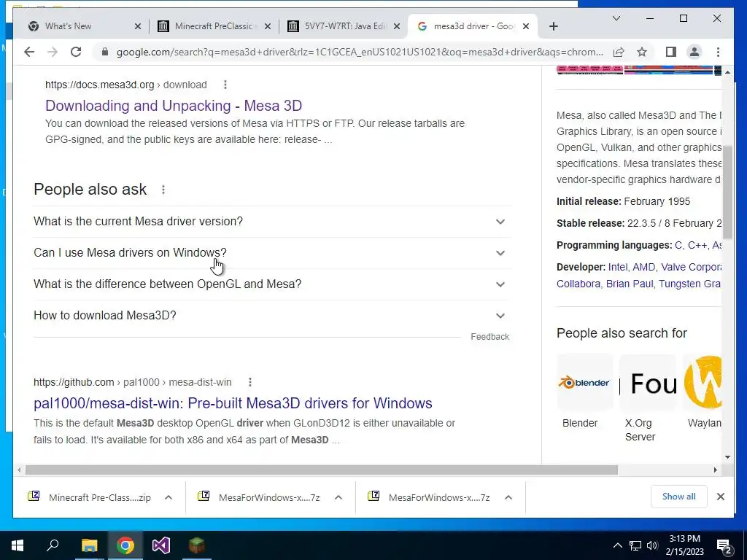Image resolution: width=747 pixels, height=560 pixels.
Task: Close the Minecraft PreClassic tab
Action: click(268, 26)
